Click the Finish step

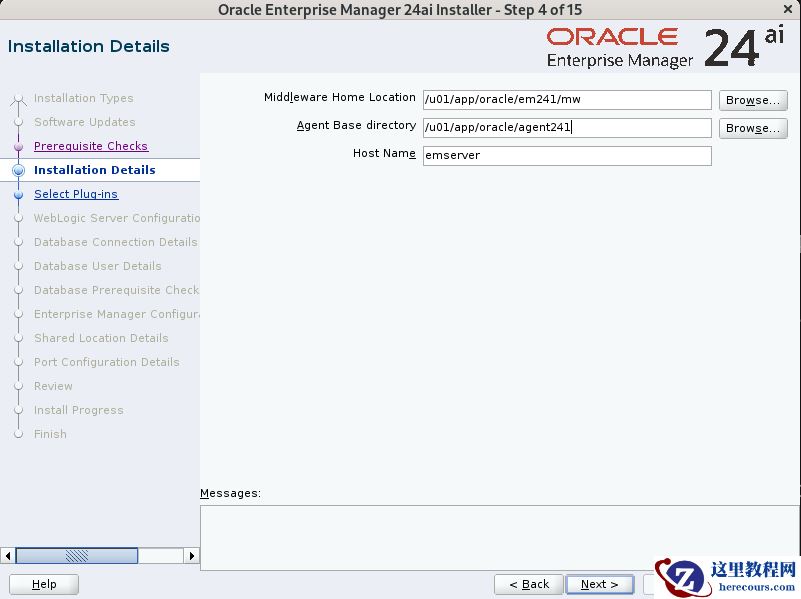(x=50, y=434)
